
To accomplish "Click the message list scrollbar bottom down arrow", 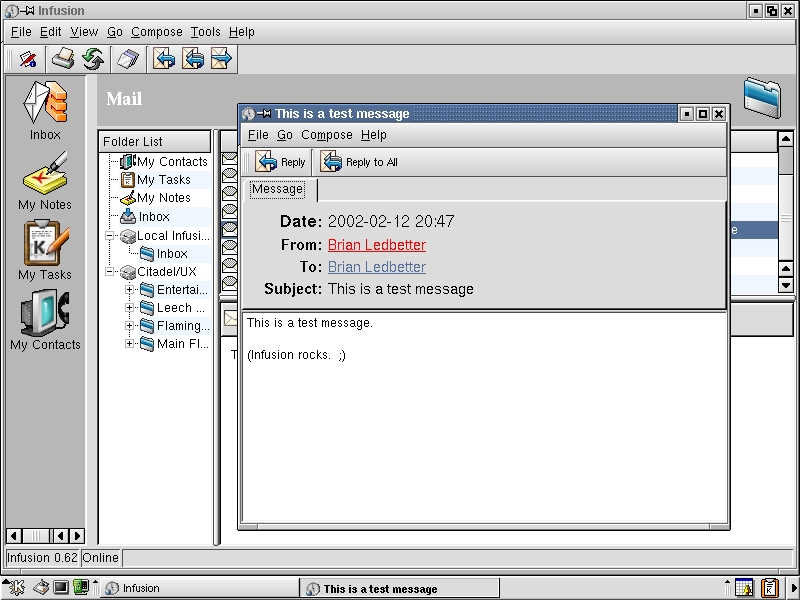I will (x=786, y=285).
